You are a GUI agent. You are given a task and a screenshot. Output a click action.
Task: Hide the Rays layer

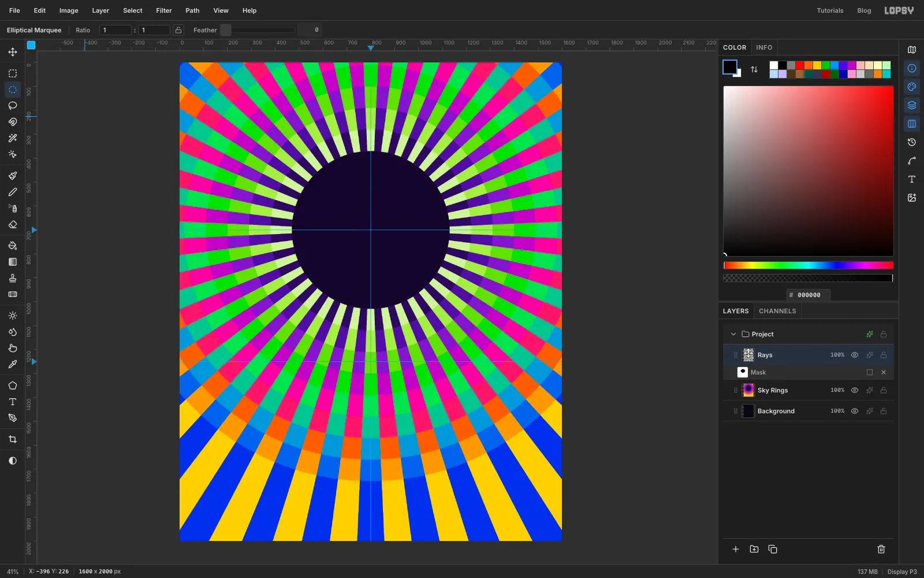click(x=855, y=355)
